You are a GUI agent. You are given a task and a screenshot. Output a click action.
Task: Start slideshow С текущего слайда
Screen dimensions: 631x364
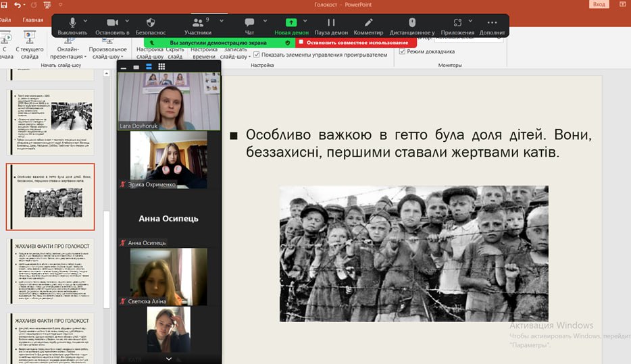tap(29, 45)
